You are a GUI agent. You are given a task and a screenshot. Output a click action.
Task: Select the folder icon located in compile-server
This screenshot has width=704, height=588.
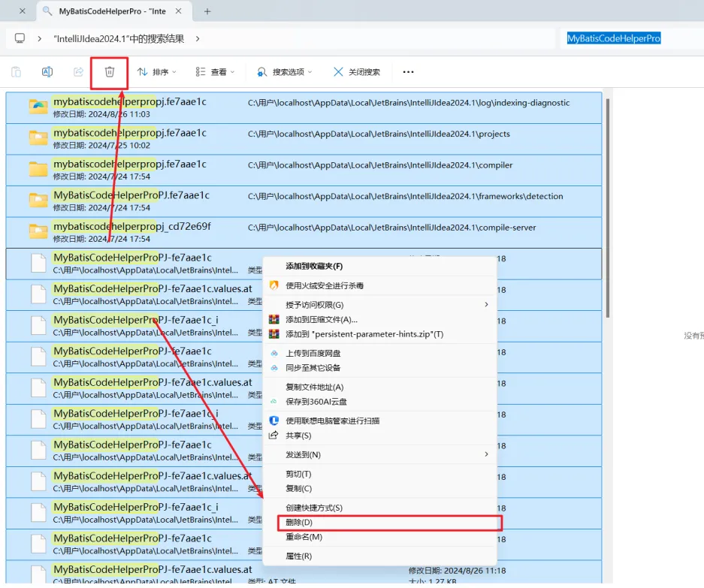click(38, 231)
